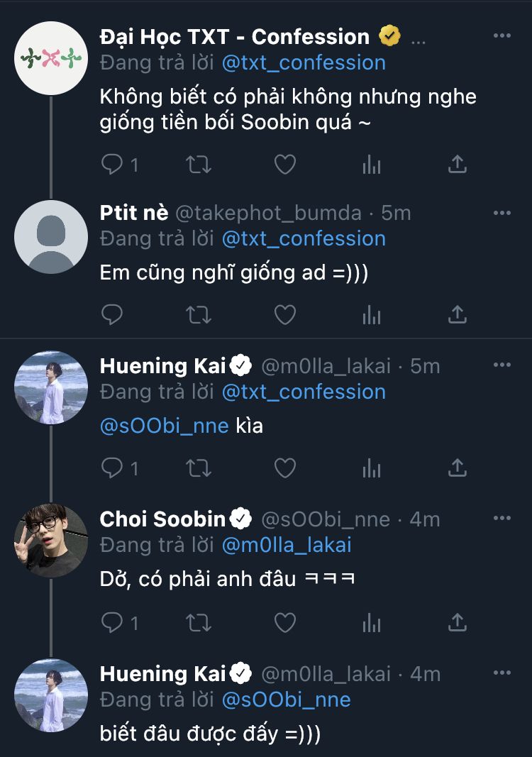Reply to Đại Học TXT Confession tweet
Screen dimensions: 532x757
pos(113,165)
